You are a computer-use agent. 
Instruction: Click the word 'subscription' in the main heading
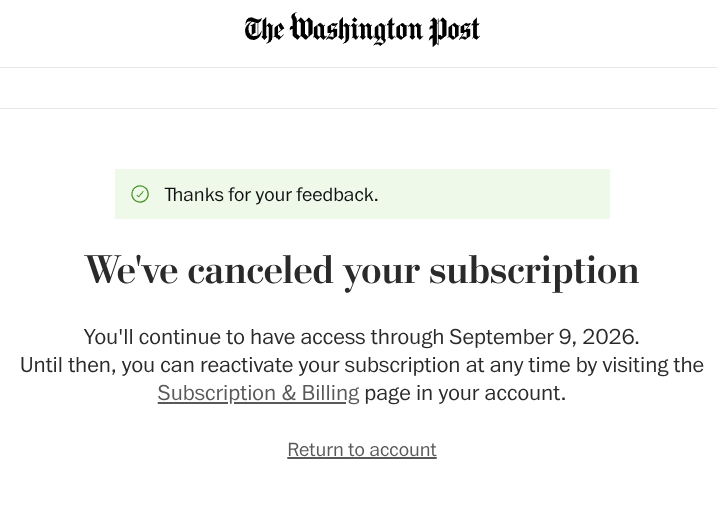pos(534,271)
